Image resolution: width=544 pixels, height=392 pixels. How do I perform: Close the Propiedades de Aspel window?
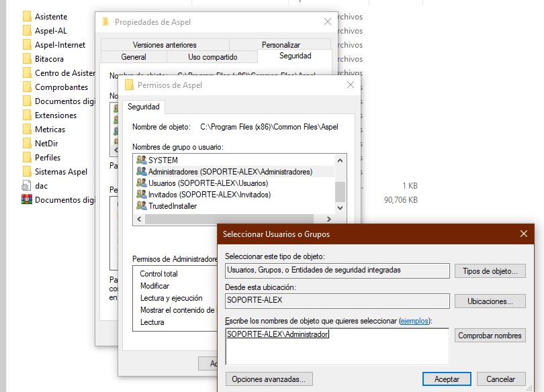[x=328, y=22]
